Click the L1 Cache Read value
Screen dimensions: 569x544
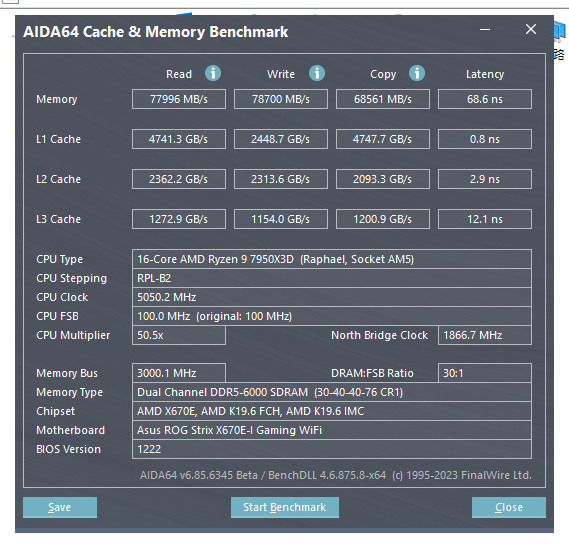179,139
